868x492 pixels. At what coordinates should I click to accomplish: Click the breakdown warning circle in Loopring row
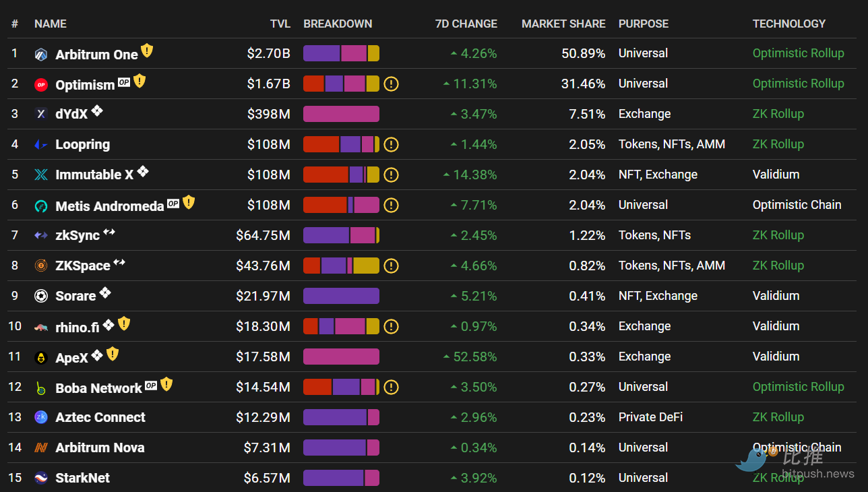tap(392, 145)
